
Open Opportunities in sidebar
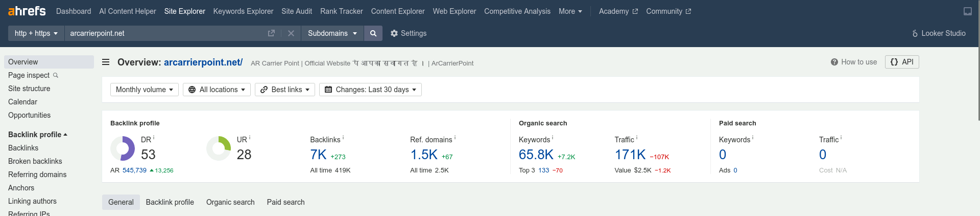29,115
